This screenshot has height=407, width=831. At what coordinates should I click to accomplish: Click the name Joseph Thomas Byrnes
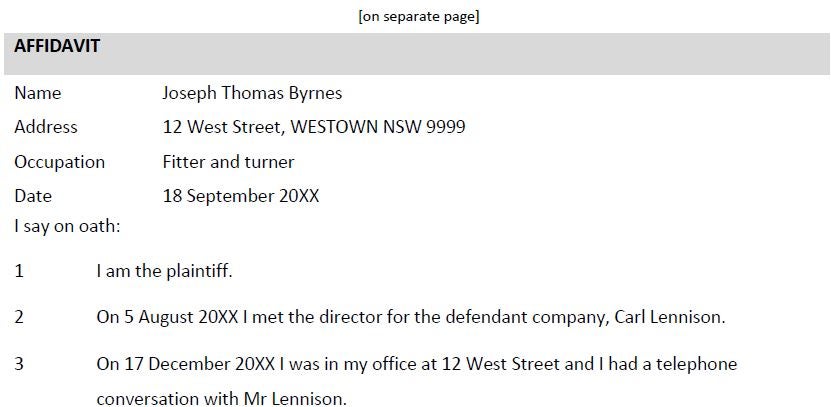252,93
